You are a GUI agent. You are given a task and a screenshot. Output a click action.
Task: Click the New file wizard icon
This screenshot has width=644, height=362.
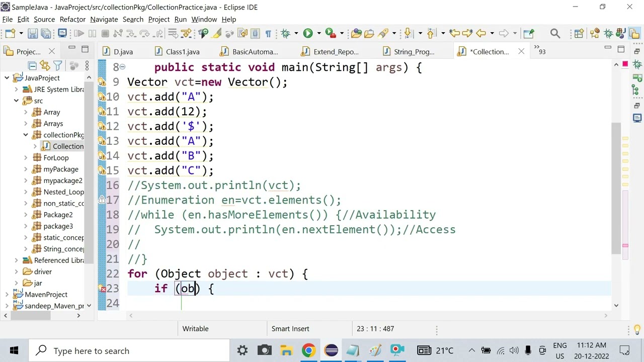[10, 34]
